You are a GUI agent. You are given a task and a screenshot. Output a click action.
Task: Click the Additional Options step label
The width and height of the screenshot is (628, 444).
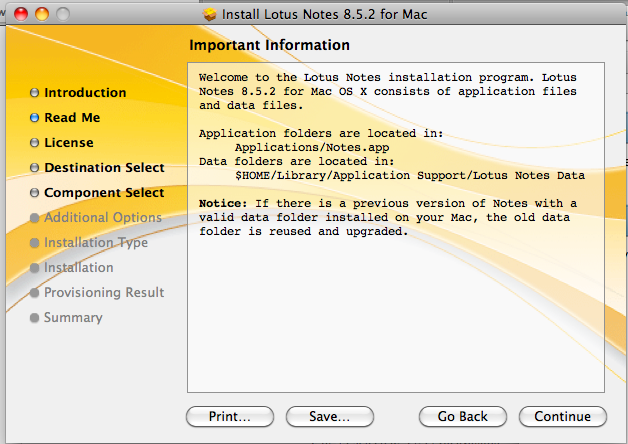tap(103, 217)
